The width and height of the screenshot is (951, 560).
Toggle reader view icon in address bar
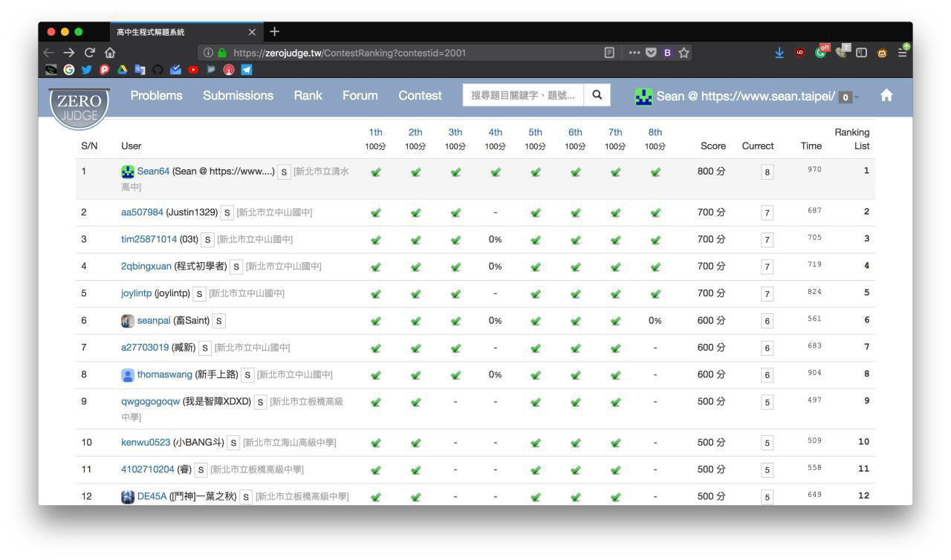tap(609, 53)
